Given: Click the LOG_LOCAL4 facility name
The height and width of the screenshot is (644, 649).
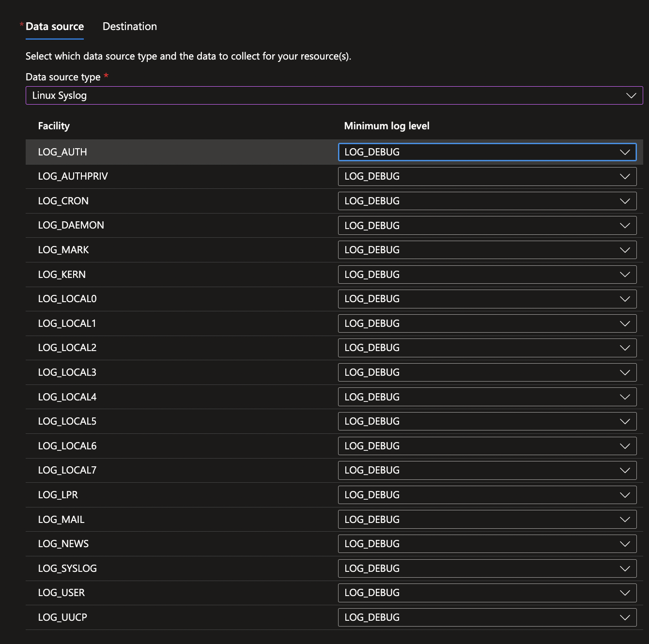Looking at the screenshot, I should 67,397.
